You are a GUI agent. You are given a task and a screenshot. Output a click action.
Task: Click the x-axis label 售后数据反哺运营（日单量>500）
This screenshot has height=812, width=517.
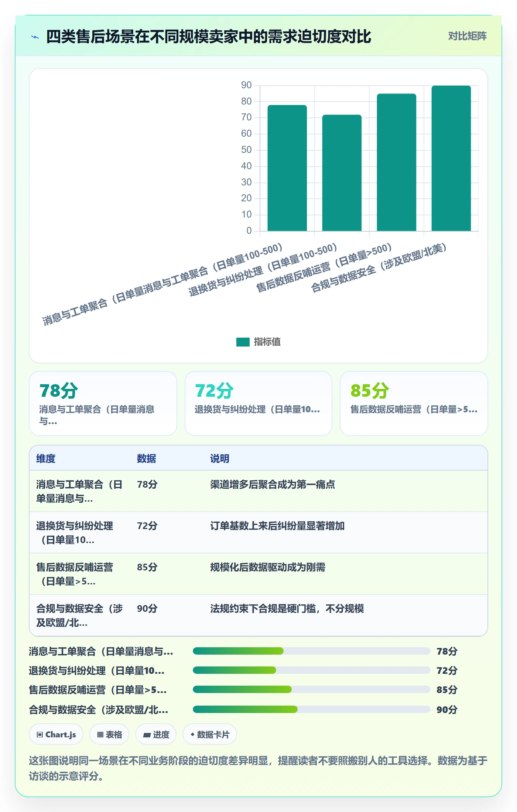tap(324, 267)
